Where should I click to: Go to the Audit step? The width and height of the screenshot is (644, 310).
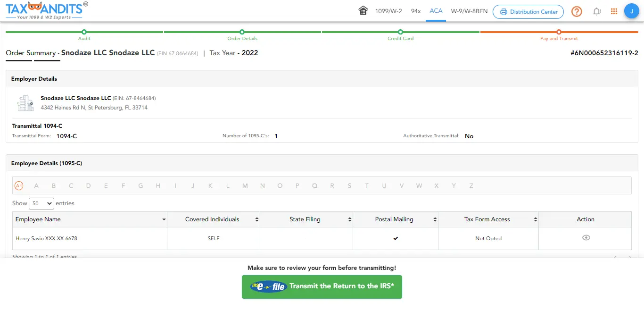[84, 35]
